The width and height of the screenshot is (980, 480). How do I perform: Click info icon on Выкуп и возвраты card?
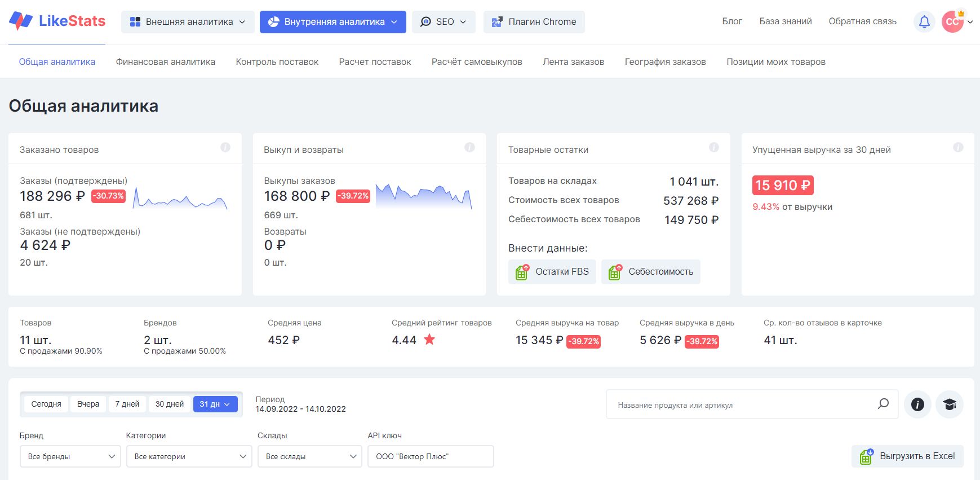(469, 147)
